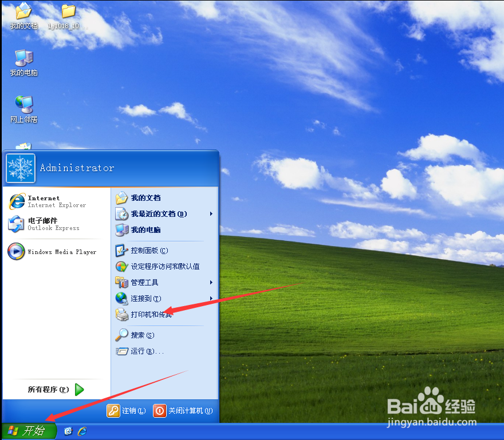Launch Windows Media Player from Start menu
504x440 pixels.
point(57,252)
